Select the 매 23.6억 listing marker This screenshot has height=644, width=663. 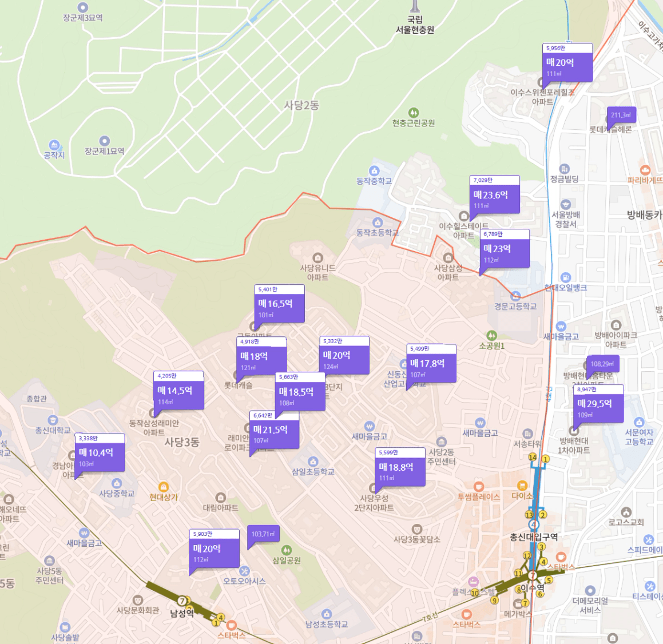(494, 195)
